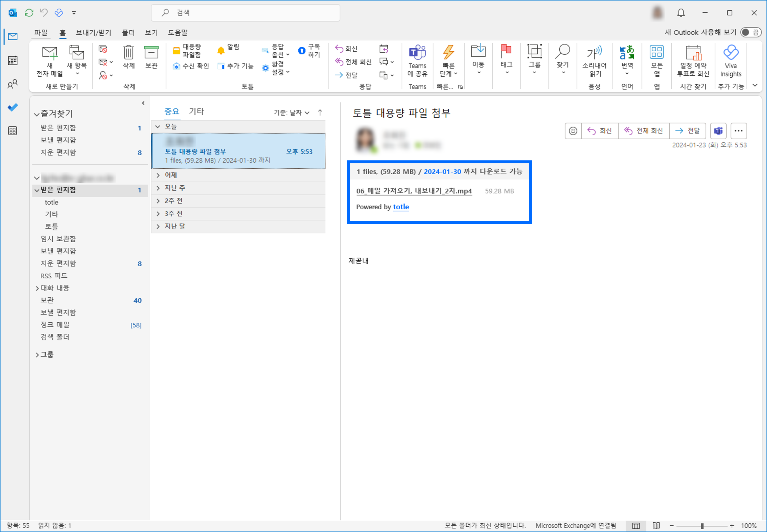
Task: Open the People contacts icon
Action: tap(13, 84)
